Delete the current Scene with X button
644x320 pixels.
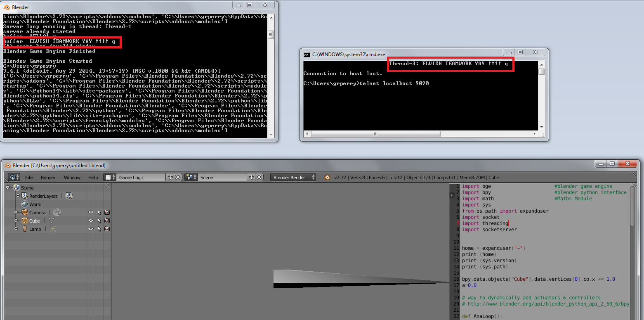(x=259, y=177)
